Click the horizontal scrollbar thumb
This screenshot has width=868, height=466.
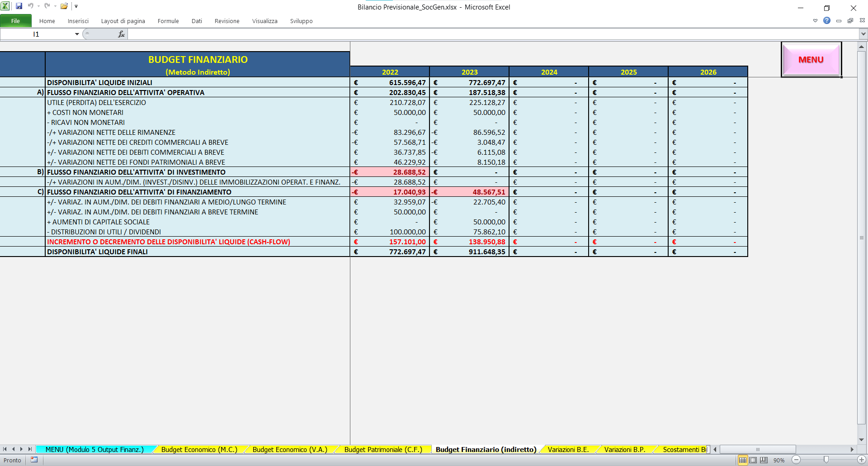click(758, 449)
